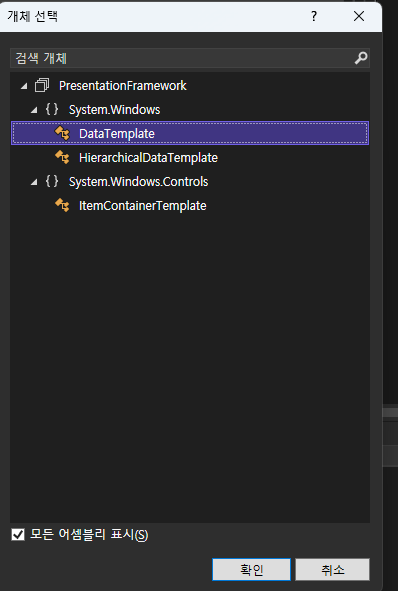Image resolution: width=398 pixels, height=591 pixels.
Task: Click the 모든 어셈블리 표시(S) label text
Action: pyautogui.click(x=89, y=534)
